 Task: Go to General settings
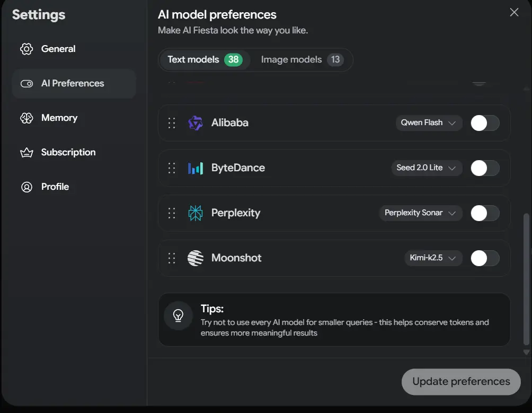(74, 49)
